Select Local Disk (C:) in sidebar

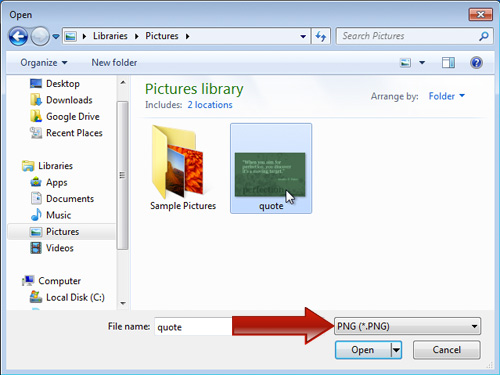click(x=75, y=297)
